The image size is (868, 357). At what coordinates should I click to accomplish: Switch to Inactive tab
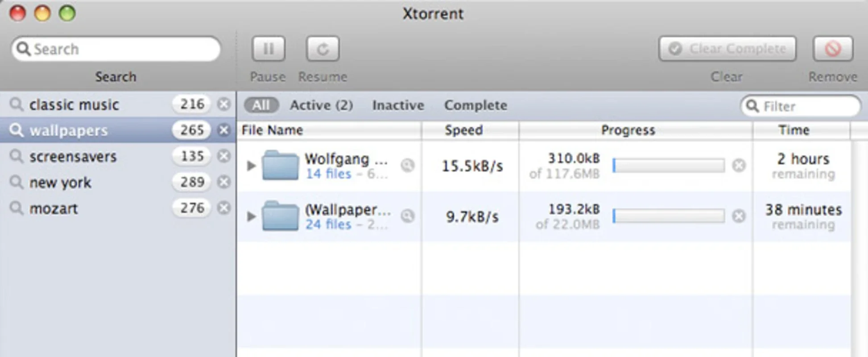[398, 105]
